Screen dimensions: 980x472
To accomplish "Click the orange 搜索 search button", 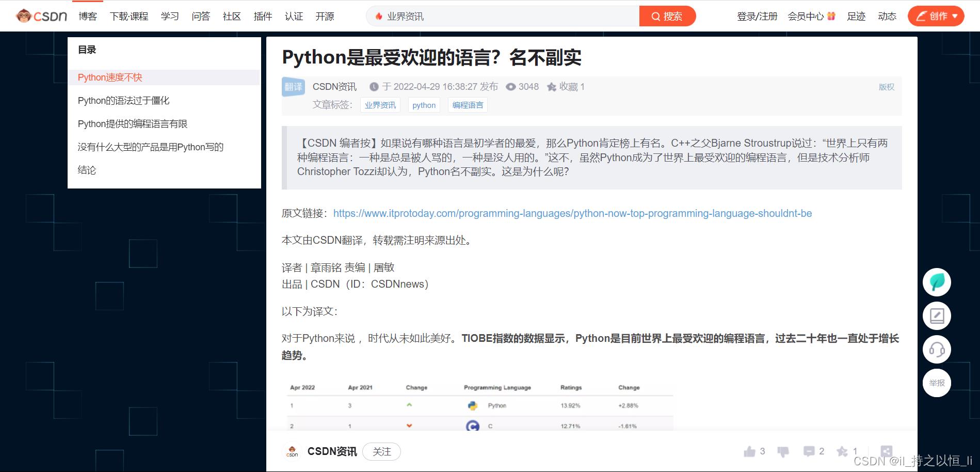I will (667, 17).
